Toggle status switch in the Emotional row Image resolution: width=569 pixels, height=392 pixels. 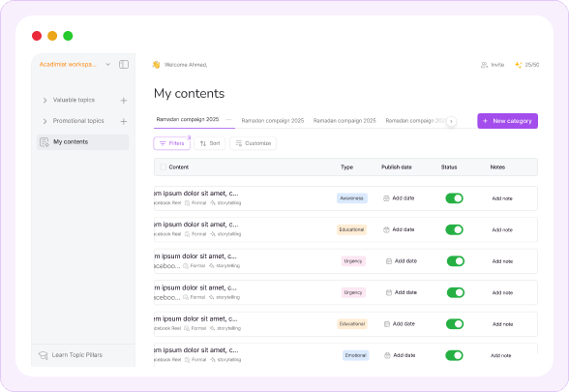coord(455,355)
